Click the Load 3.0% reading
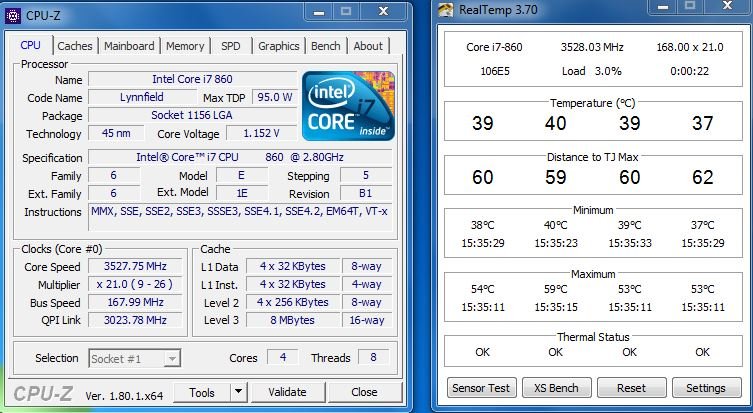This screenshot has width=753, height=413. click(x=592, y=72)
